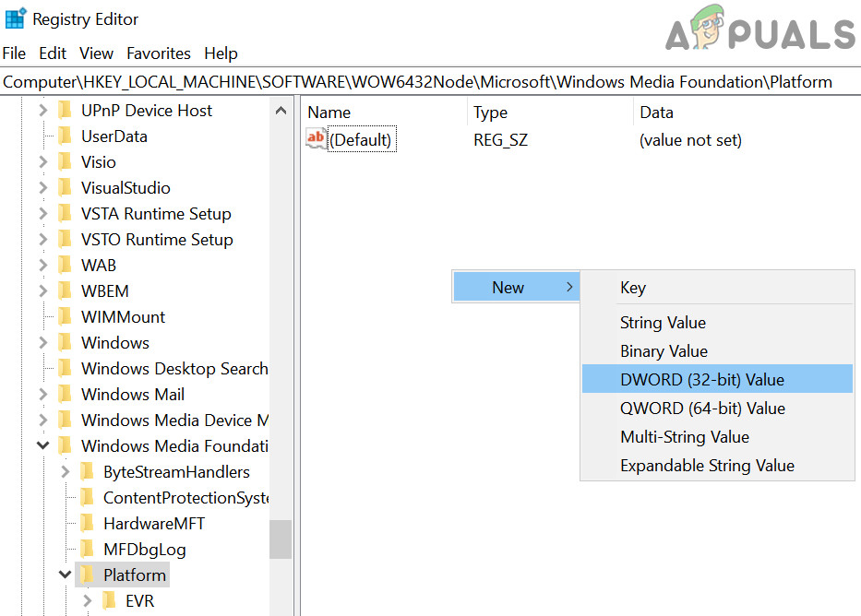Select the VisualStudio folder icon
The height and width of the screenshot is (616, 861).
(x=65, y=187)
